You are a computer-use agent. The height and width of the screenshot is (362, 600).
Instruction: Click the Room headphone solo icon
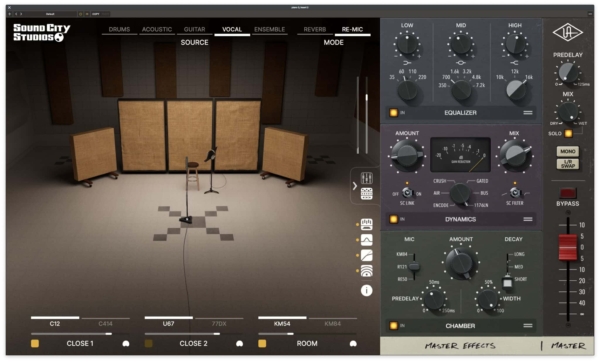(x=353, y=344)
